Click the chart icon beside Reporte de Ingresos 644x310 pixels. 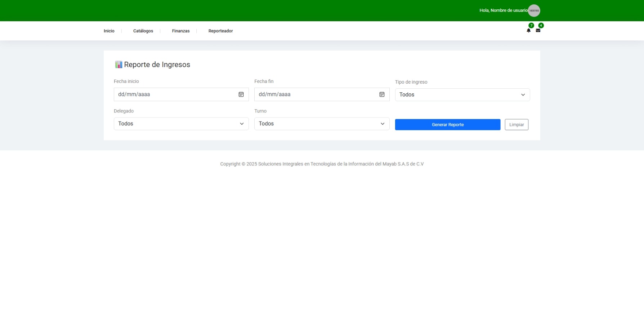pos(118,65)
